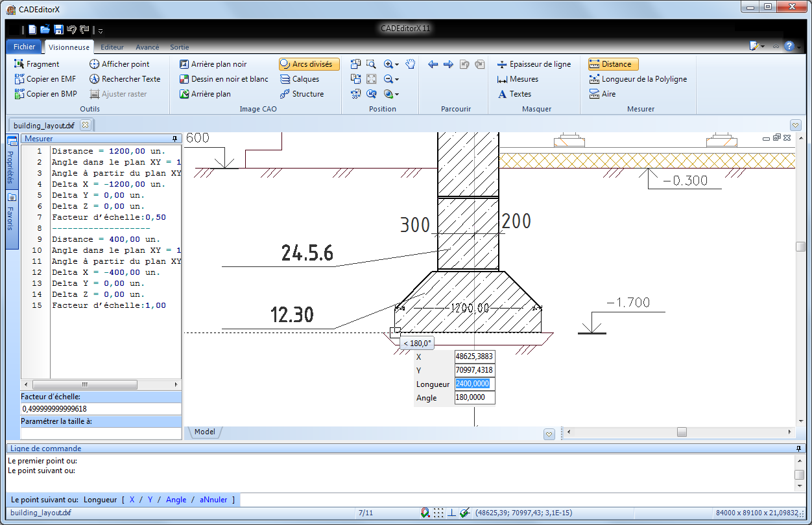Viewport: 812px width, 525px height.
Task: Toggle the snap magnet icon in status bar
Action: (x=425, y=513)
